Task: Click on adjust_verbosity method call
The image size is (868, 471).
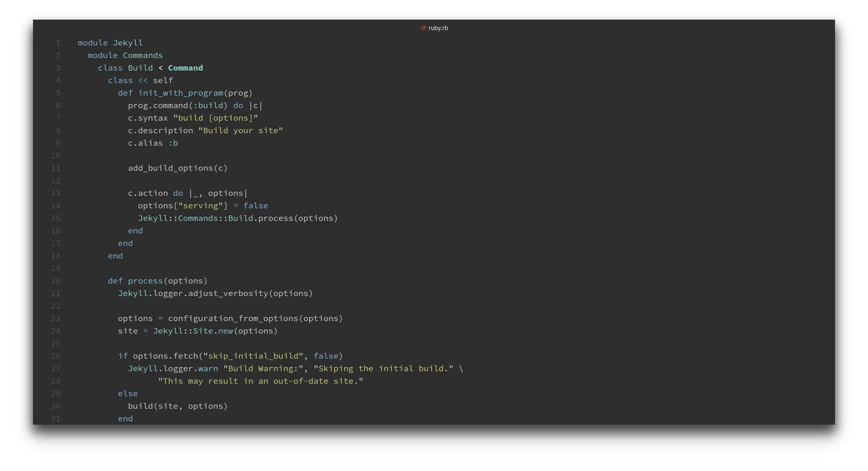Action: [x=228, y=294]
